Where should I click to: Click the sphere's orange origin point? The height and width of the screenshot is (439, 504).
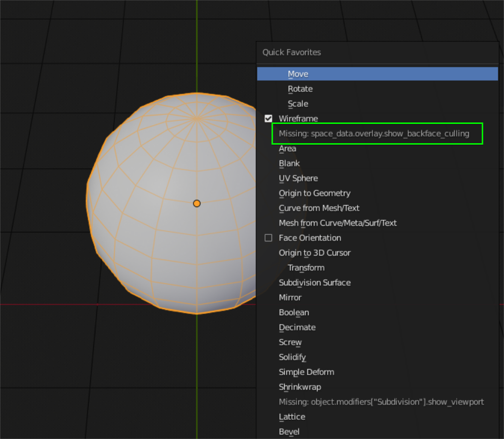tap(197, 204)
